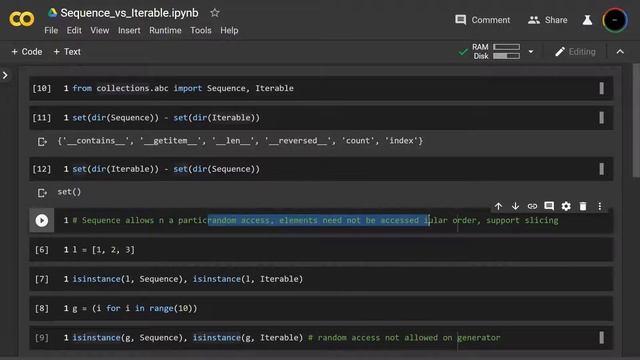Open the Help menu
Image resolution: width=640 pixels, height=360 pixels.
pos(229,31)
